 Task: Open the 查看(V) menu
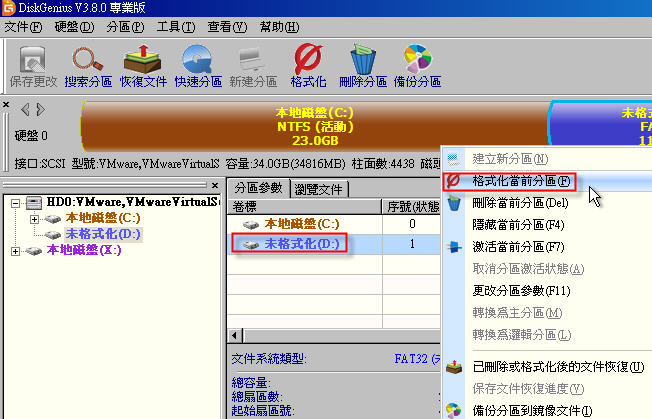[227, 27]
